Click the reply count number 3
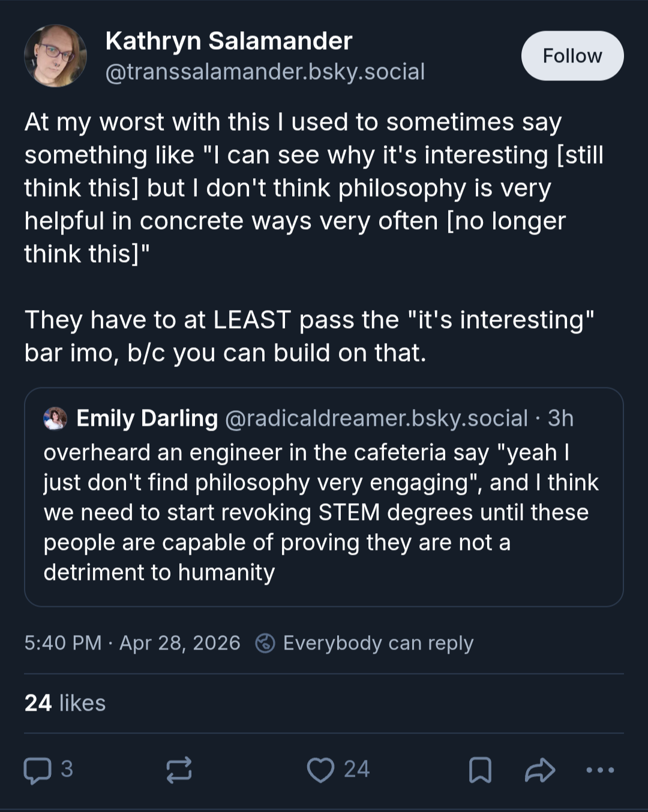Image resolution: width=648 pixels, height=812 pixels. (67, 769)
